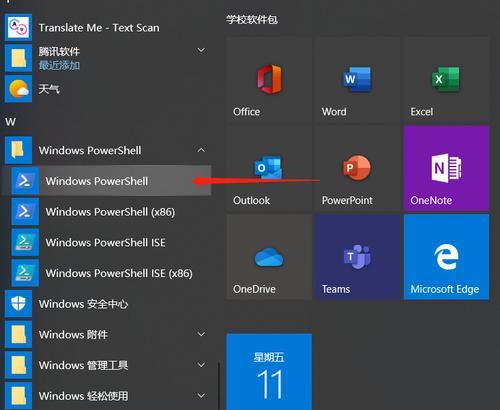
Task: Open the Outlook tile
Action: (x=269, y=168)
